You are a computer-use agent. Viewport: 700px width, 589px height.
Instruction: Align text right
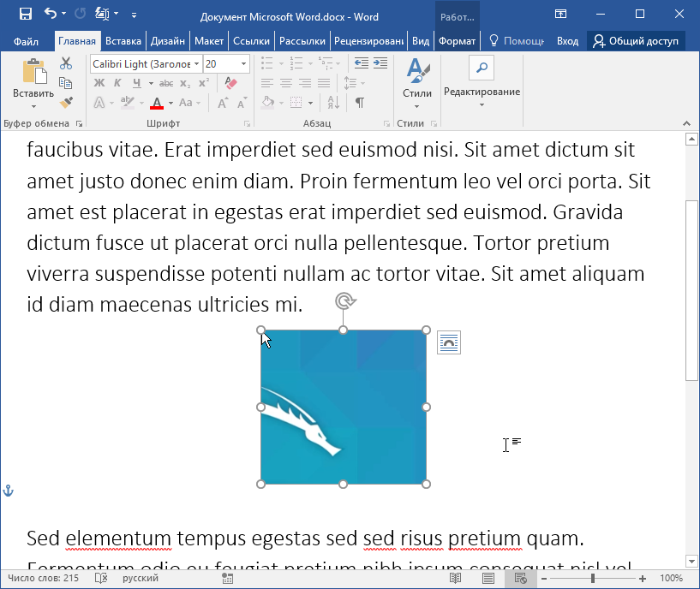coord(305,83)
